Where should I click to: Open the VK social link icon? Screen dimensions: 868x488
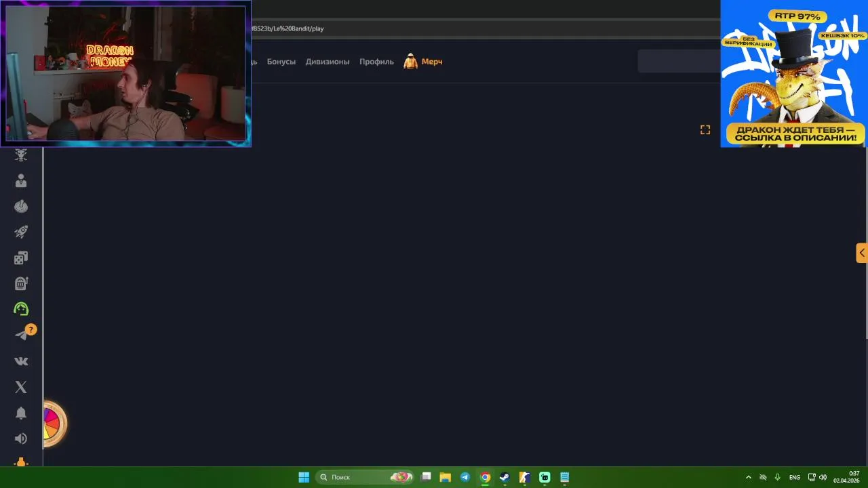[x=21, y=361]
